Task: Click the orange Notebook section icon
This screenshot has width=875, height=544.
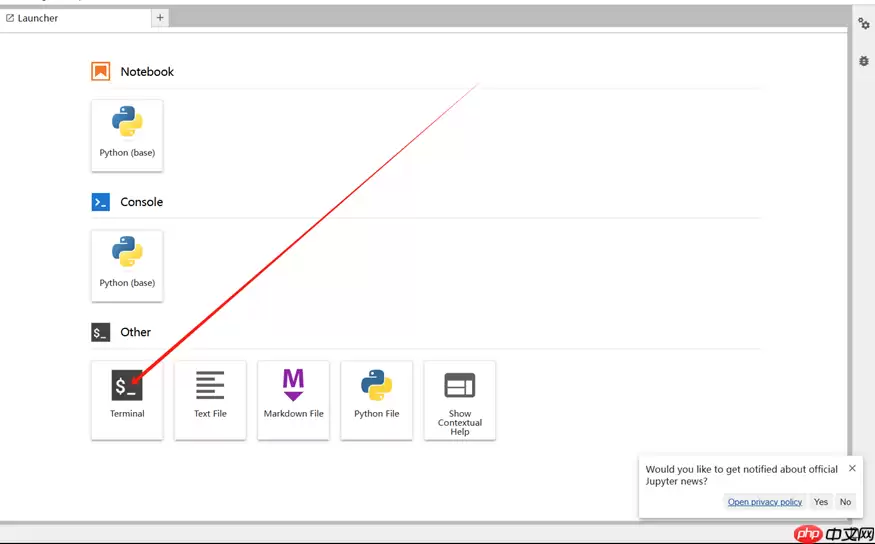Action: (x=100, y=71)
